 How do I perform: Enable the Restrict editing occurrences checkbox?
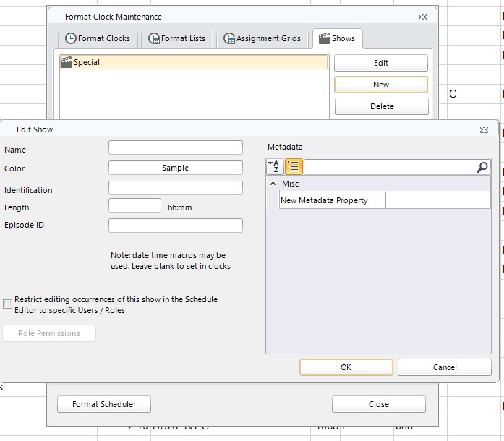(x=8, y=304)
